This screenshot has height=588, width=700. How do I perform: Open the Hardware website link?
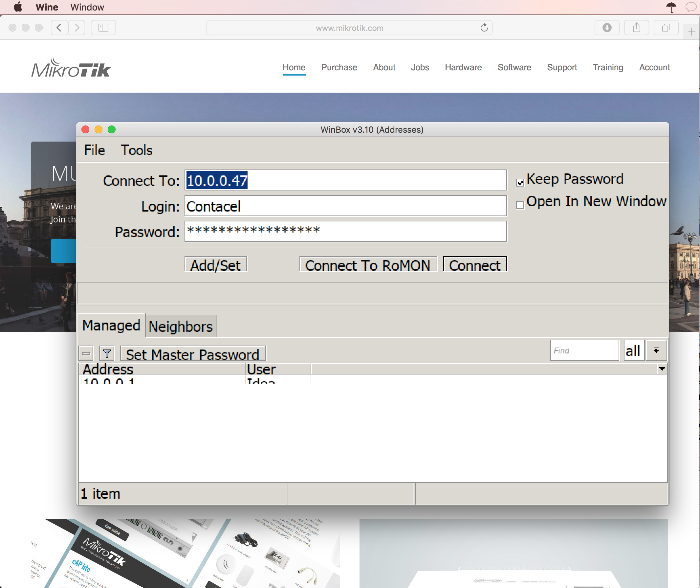(463, 67)
